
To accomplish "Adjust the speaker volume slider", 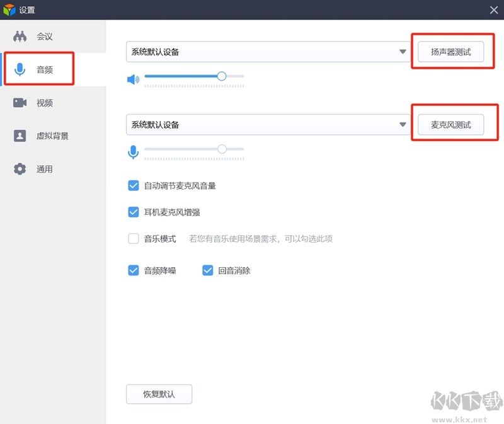I will pyautogui.click(x=221, y=76).
